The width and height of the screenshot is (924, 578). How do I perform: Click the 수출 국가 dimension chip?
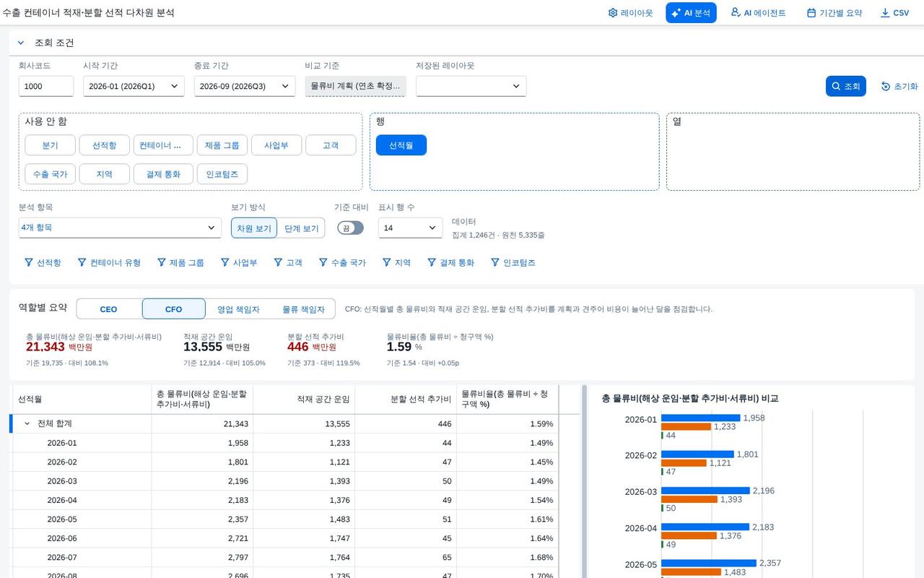click(50, 174)
